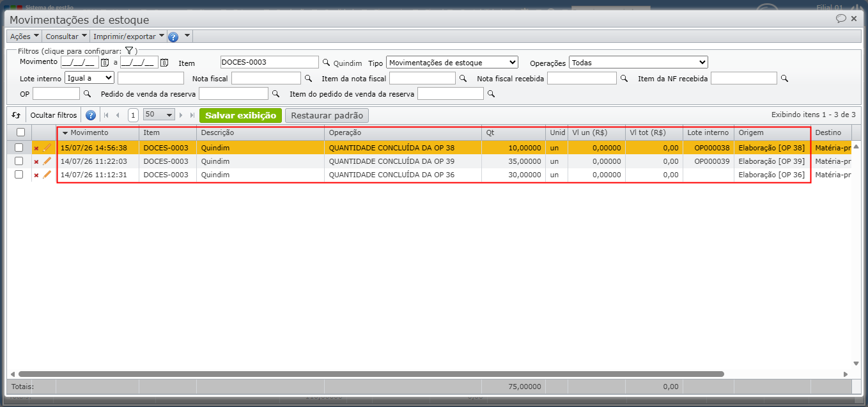
Task: Open the filter configuration funnel icon
Action: 128,51
